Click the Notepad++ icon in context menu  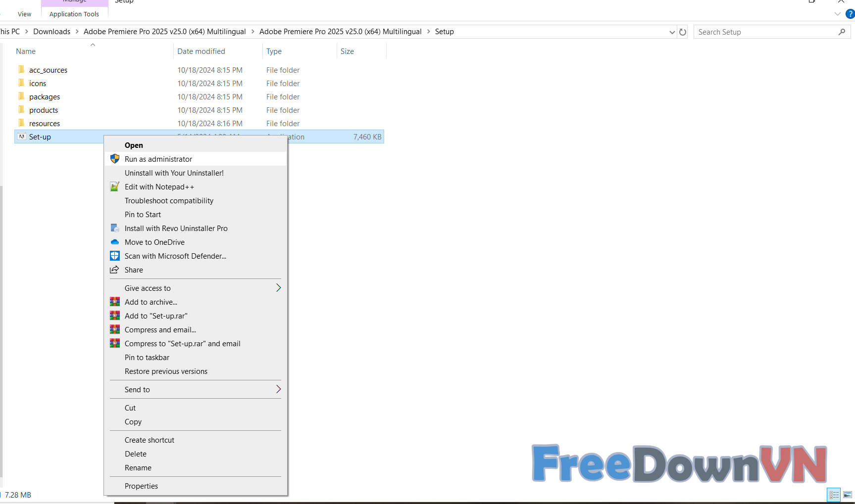click(x=115, y=186)
